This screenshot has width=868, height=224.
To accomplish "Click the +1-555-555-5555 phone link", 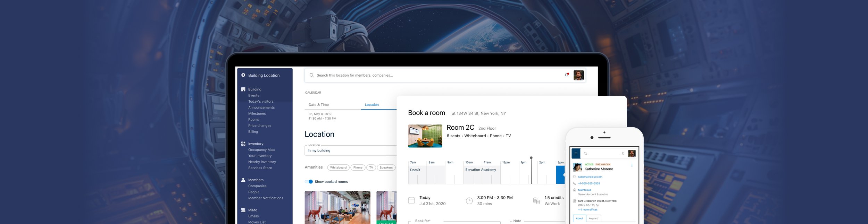I will tap(589, 183).
